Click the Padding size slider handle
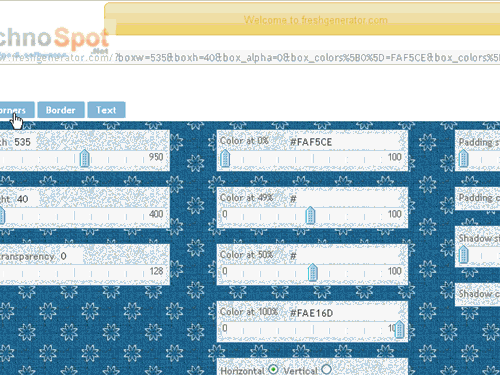The width and height of the screenshot is (500, 375). click(x=463, y=158)
